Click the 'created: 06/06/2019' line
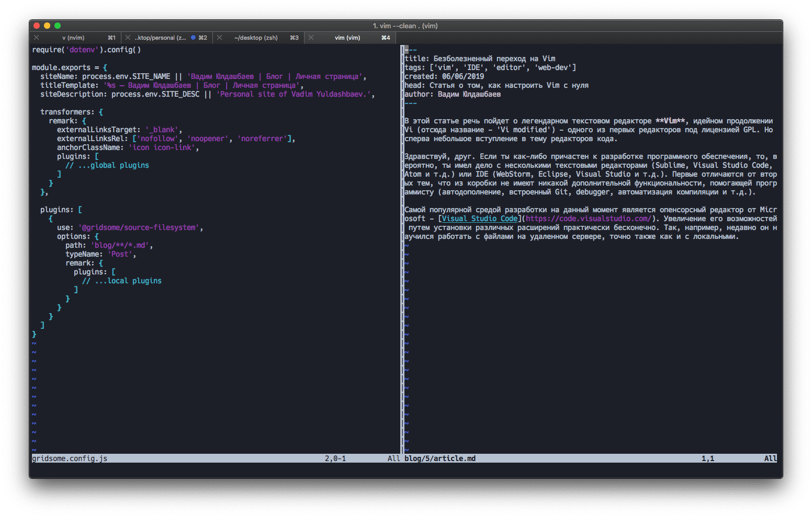The image size is (812, 517). point(444,76)
